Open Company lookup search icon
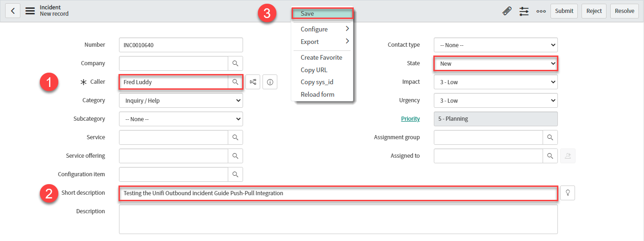This screenshot has height=241, width=644. pos(235,63)
